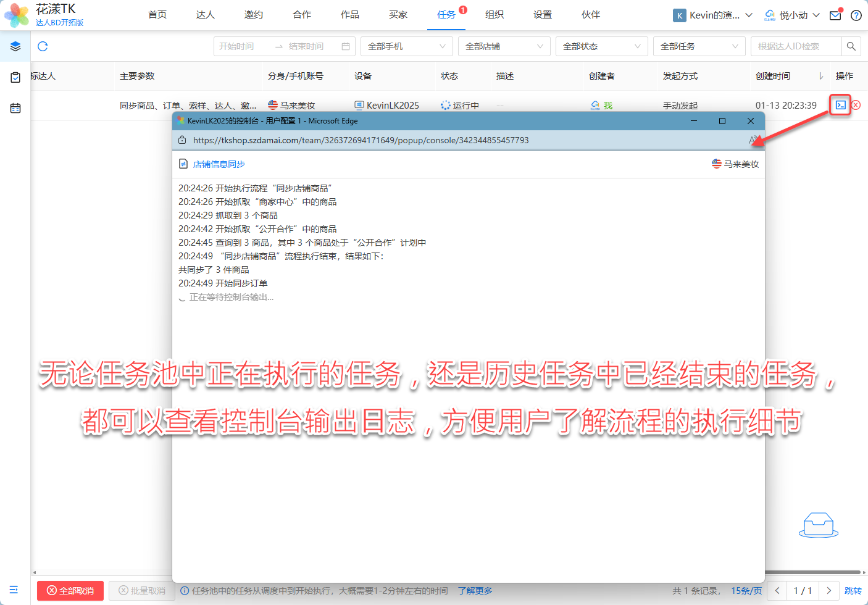This screenshot has height=605, width=868.
Task: Click the 根据达人ID检索 search field
Action: [795, 46]
